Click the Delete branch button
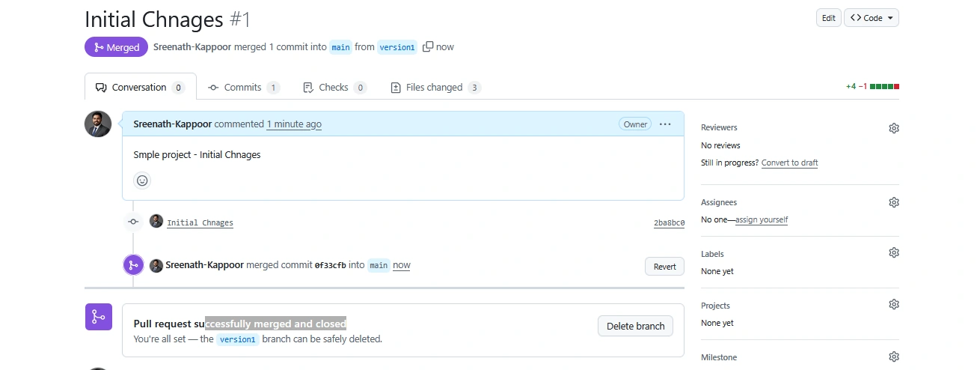 pyautogui.click(x=635, y=326)
